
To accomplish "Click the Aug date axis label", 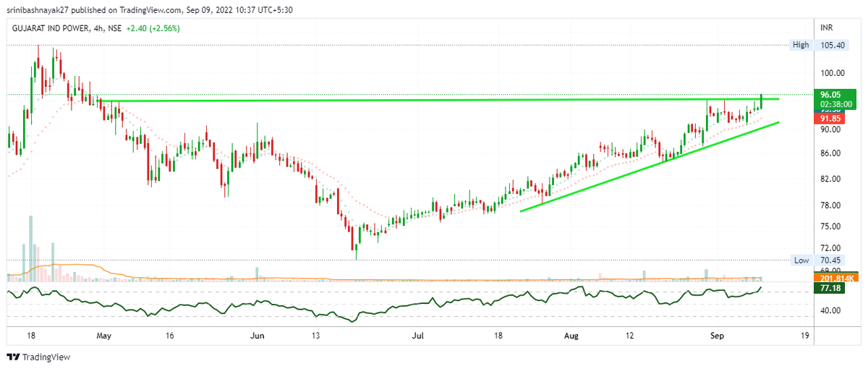I will coord(572,336).
